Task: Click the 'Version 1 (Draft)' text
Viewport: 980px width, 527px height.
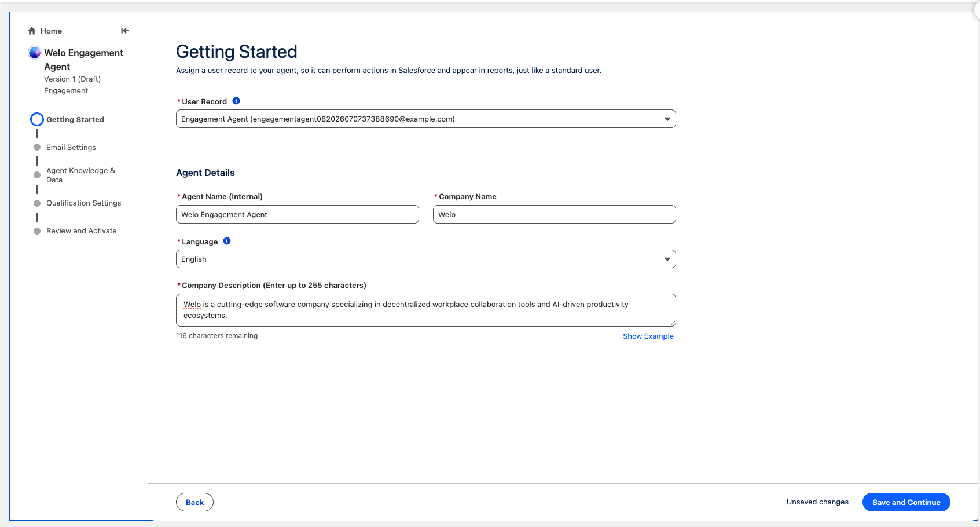Action: 72,79
